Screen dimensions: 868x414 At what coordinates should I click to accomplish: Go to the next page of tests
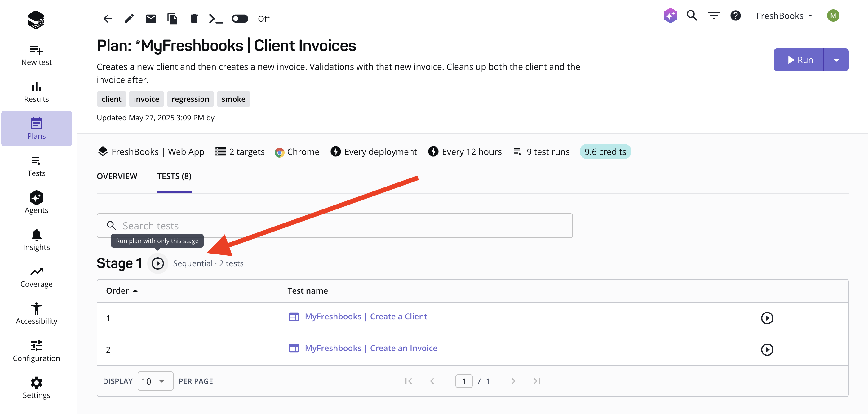pos(513,381)
